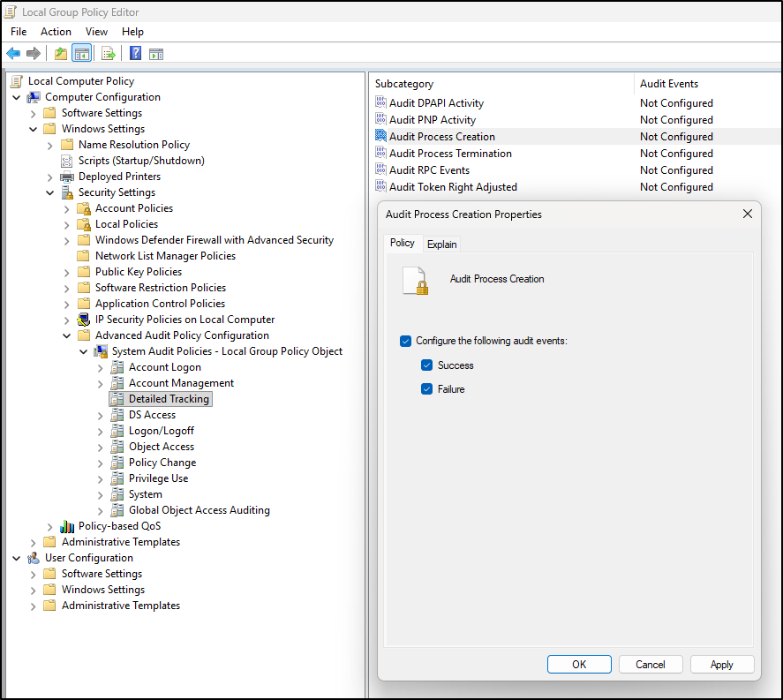Click the Audit Events column header
The image size is (783, 700).
click(x=707, y=84)
